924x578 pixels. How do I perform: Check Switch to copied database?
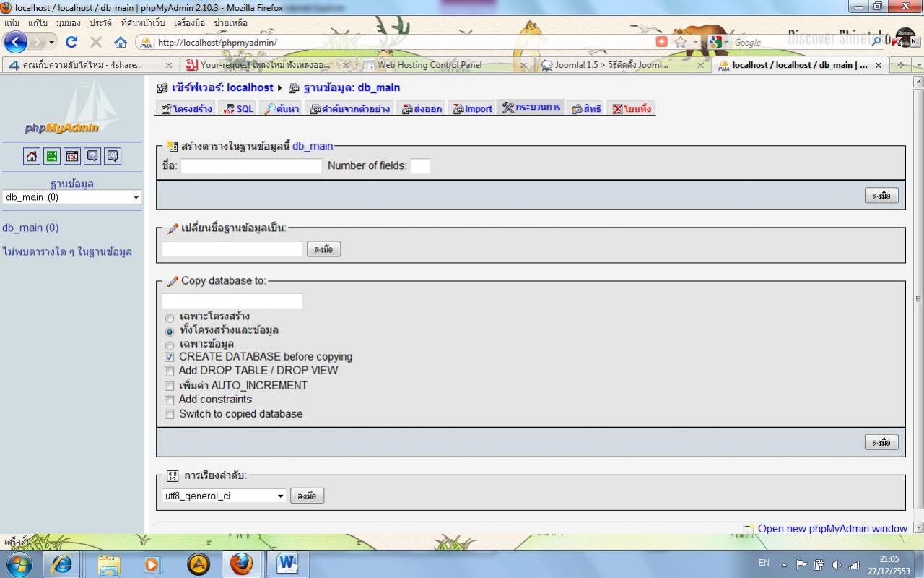pyautogui.click(x=170, y=415)
